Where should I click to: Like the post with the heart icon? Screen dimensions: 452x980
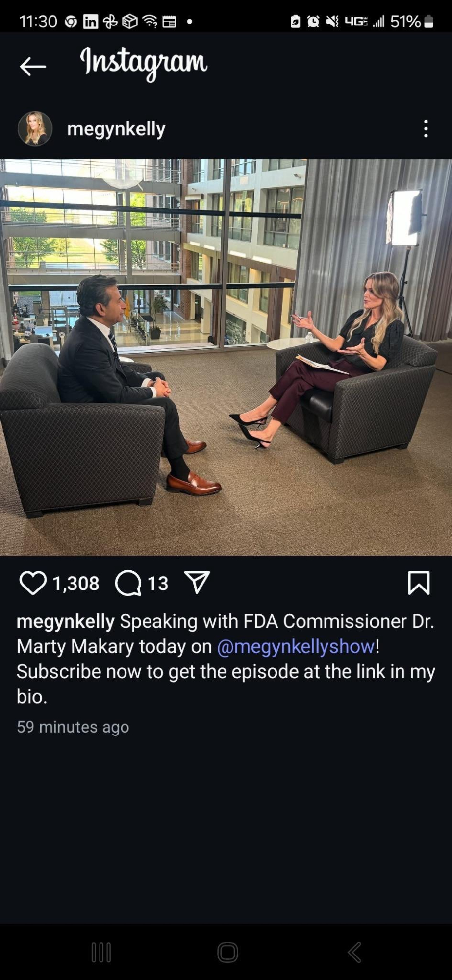(33, 583)
